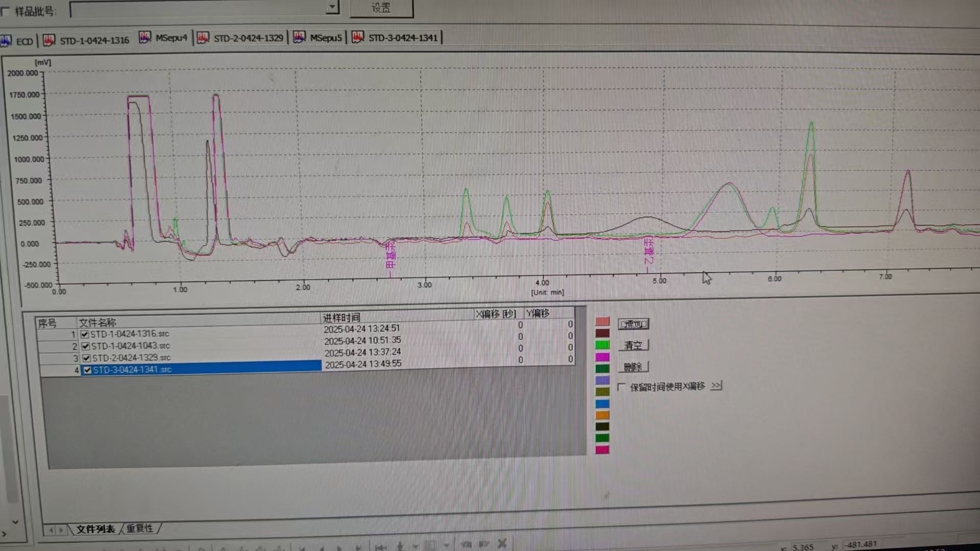The height and width of the screenshot is (551, 980).
Task: Switch to the 重复性 tab
Action: pyautogui.click(x=140, y=529)
